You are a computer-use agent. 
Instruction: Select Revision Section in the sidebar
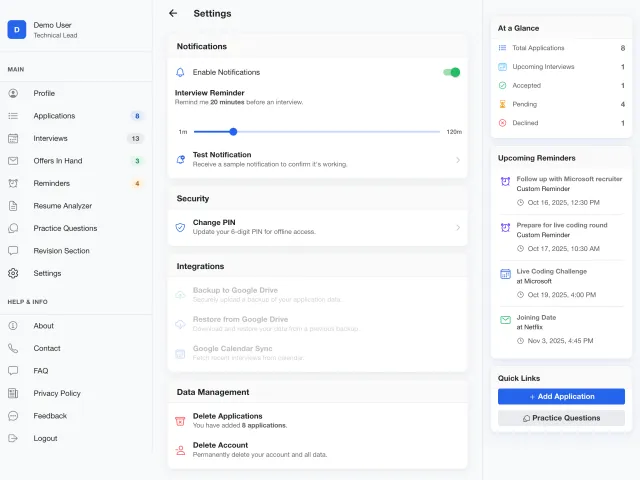(x=76, y=251)
